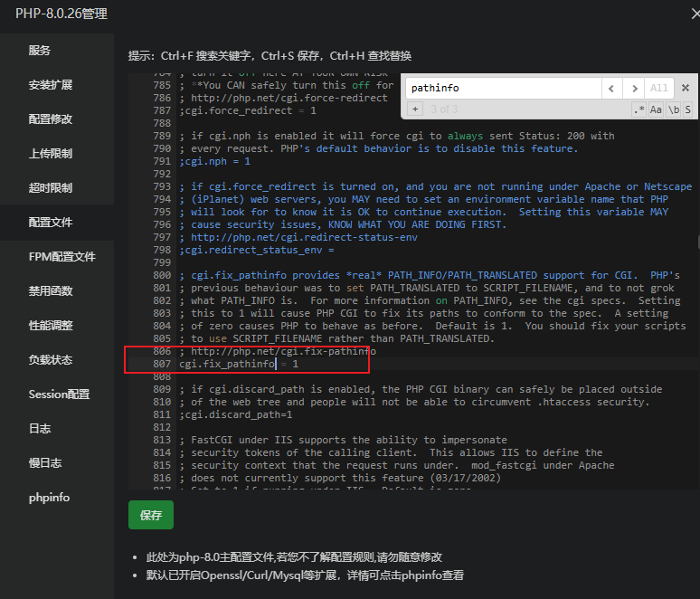Click the All matches button
This screenshot has height=599, width=700.
[659, 88]
